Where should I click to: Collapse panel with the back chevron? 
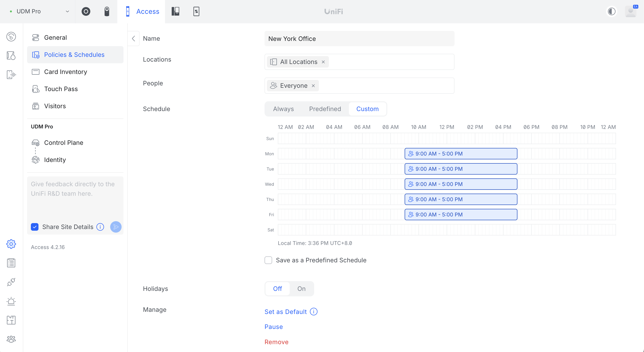[x=133, y=39]
